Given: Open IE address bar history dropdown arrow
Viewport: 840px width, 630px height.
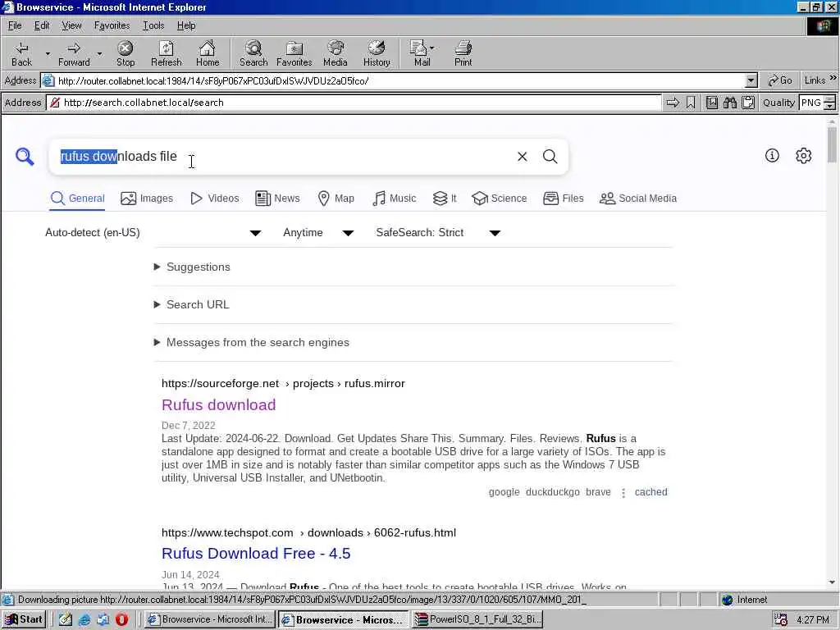Looking at the screenshot, I should click(751, 80).
